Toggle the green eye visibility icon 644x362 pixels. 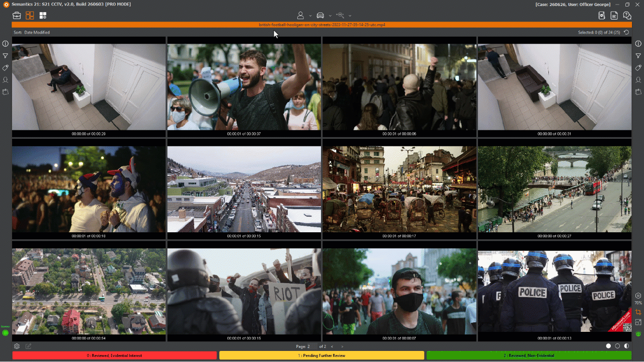[638, 334]
